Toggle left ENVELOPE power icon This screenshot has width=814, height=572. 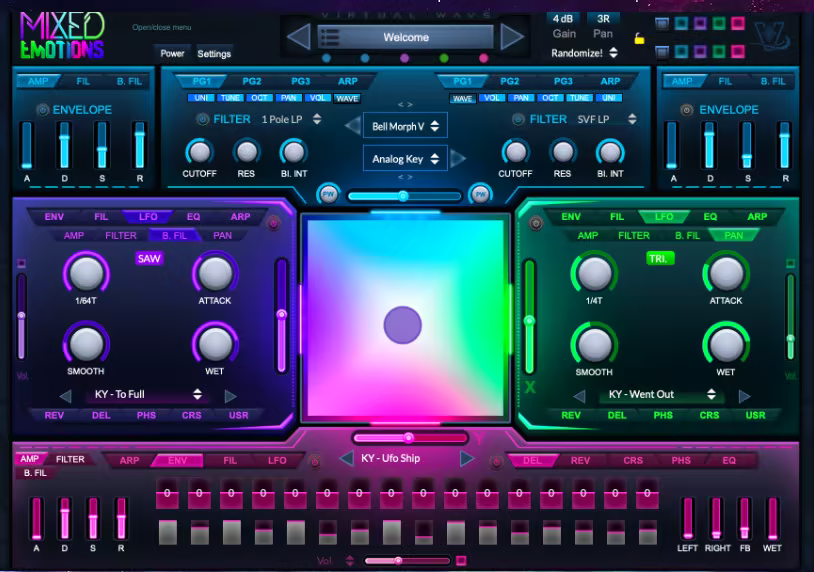43,110
